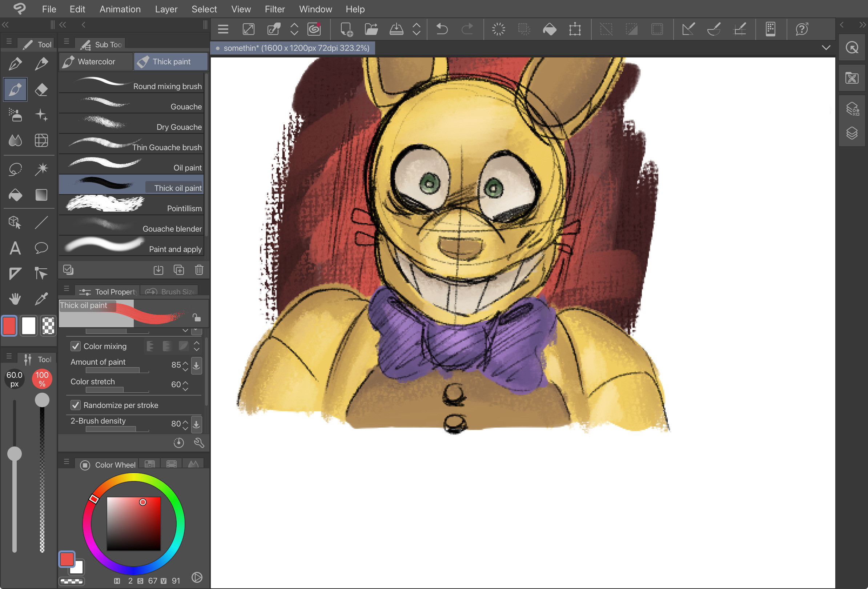Click color wheel saturation square
This screenshot has width=868, height=589.
tap(134, 524)
